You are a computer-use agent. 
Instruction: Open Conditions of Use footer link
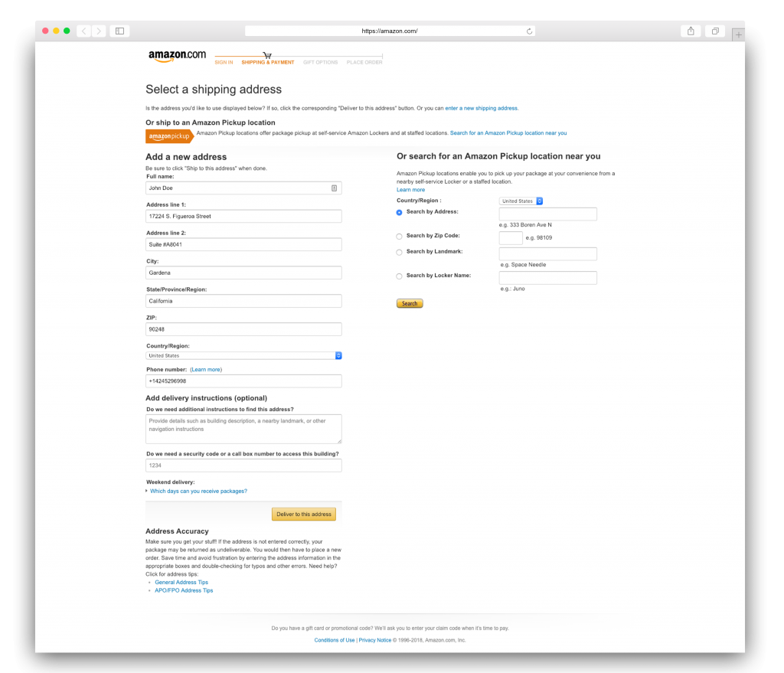coord(334,640)
